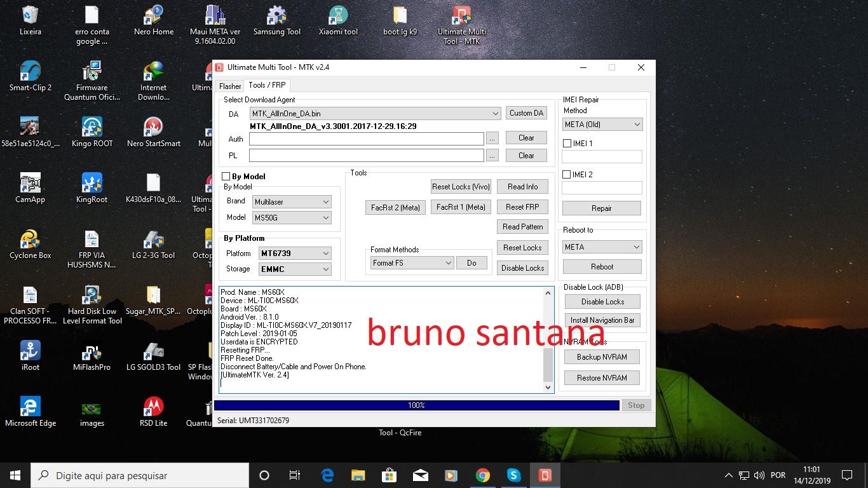Click the log area vertical scrollbar

tap(548, 340)
